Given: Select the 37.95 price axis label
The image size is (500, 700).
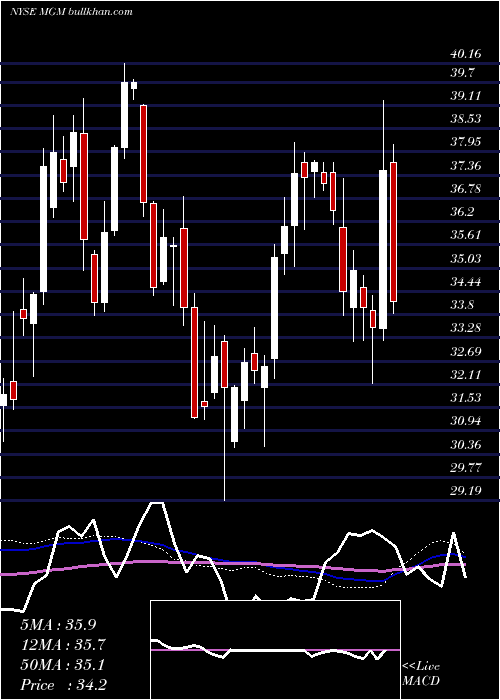Looking at the screenshot, I should pyautogui.click(x=466, y=142).
